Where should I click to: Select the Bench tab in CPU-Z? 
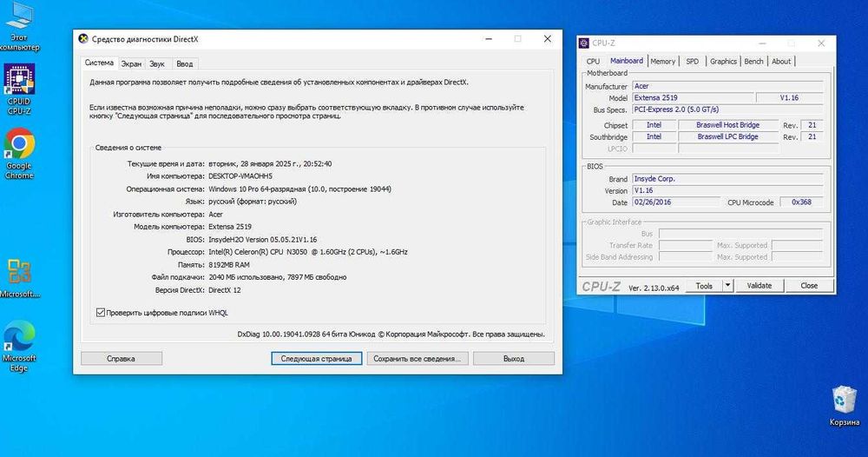[x=753, y=62]
